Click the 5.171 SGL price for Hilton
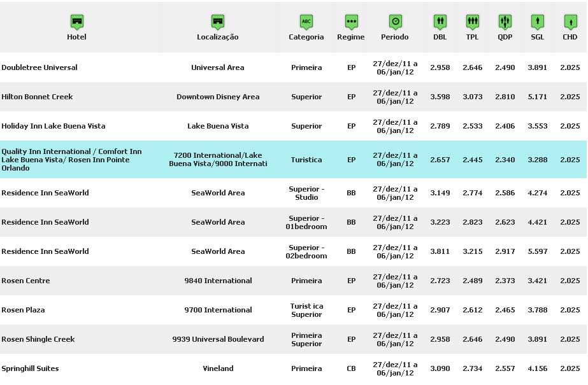588x385 pixels. [537, 97]
